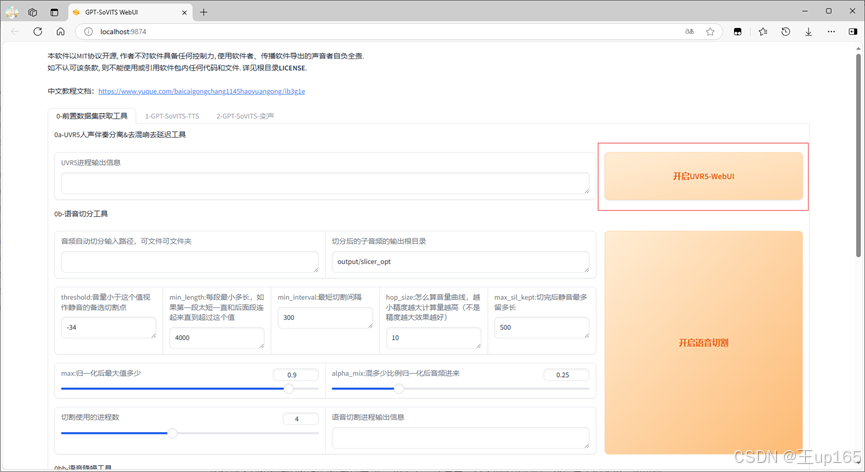
Task: Switch to 2-GPT-SoVITS-变声 tab
Action: (245, 116)
